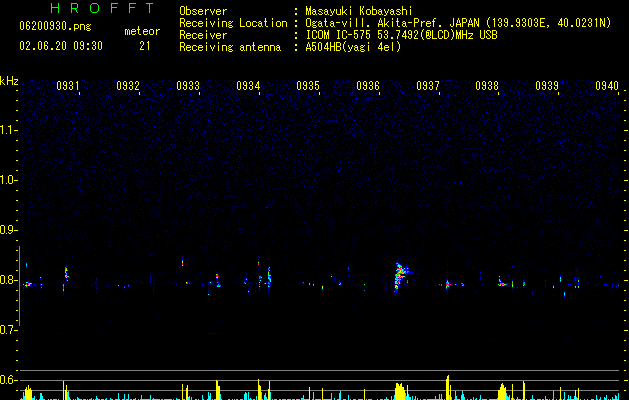Click the 0.9 kHz axis label

pos(8,230)
